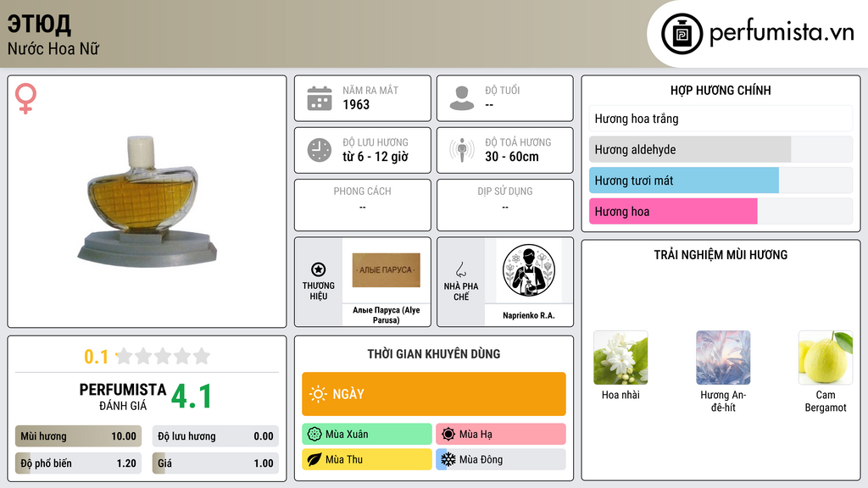Click the nose icon above Nhà pha chế
Image resolution: width=868 pixels, height=488 pixels.
pyautogui.click(x=460, y=269)
